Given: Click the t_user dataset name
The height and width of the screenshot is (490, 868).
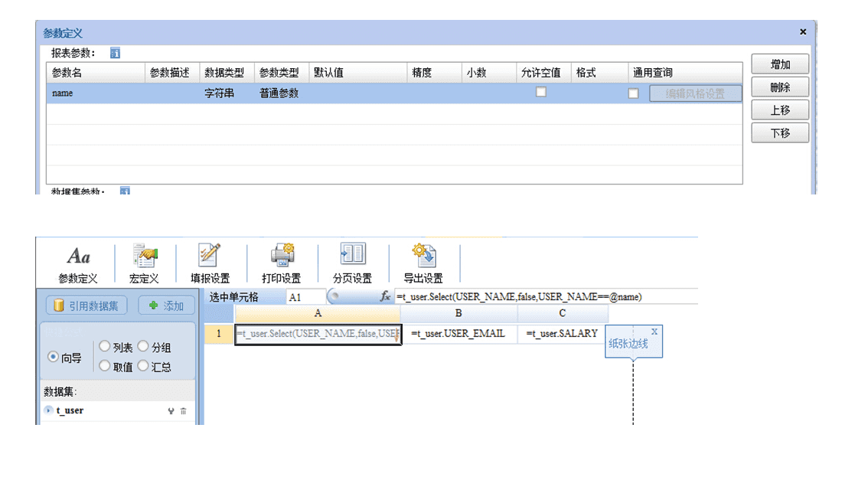Looking at the screenshot, I should [70, 410].
